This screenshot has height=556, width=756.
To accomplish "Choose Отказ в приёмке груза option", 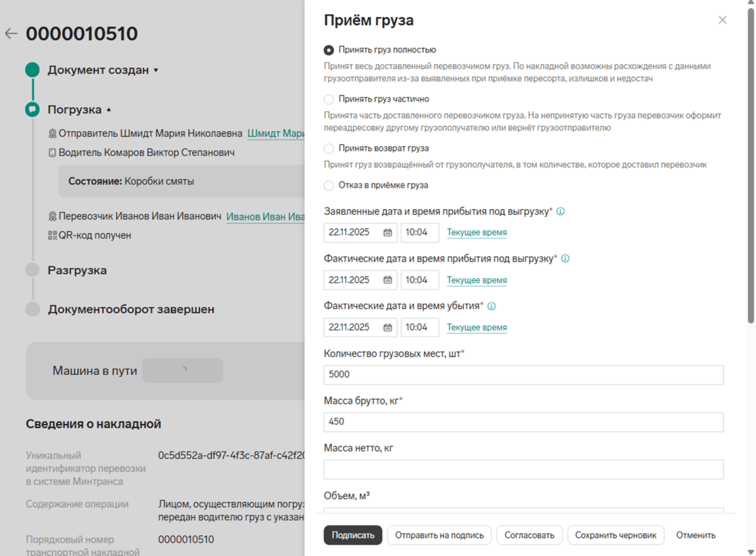I will (x=329, y=186).
